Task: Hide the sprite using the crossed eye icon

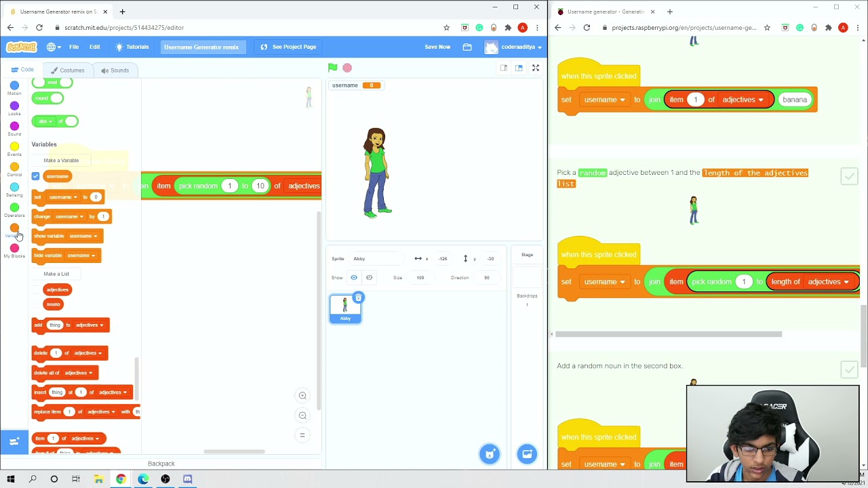Action: pos(369,277)
